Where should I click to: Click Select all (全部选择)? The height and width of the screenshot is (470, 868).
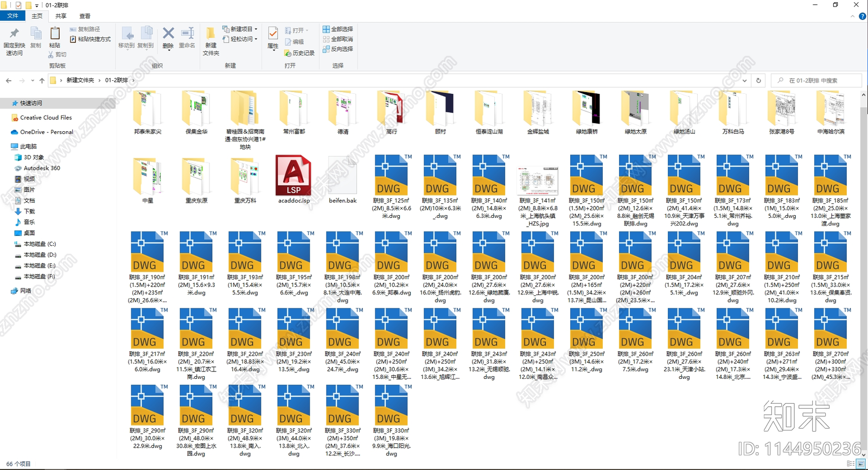click(x=338, y=29)
